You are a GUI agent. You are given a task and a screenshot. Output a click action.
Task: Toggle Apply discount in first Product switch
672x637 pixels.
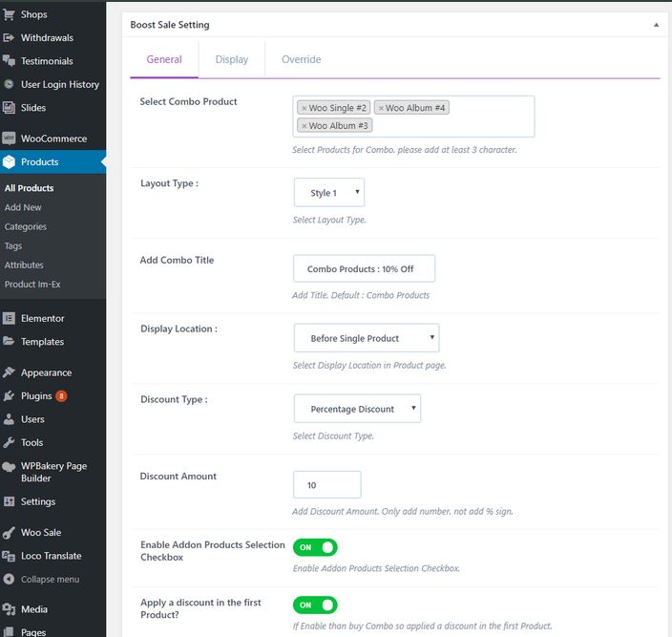pos(315,605)
